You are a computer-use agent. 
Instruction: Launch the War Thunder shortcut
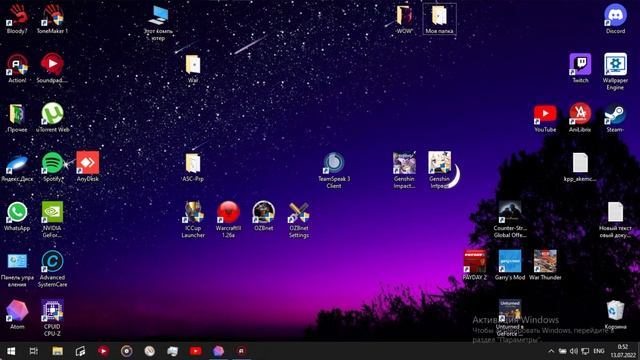tap(545, 265)
